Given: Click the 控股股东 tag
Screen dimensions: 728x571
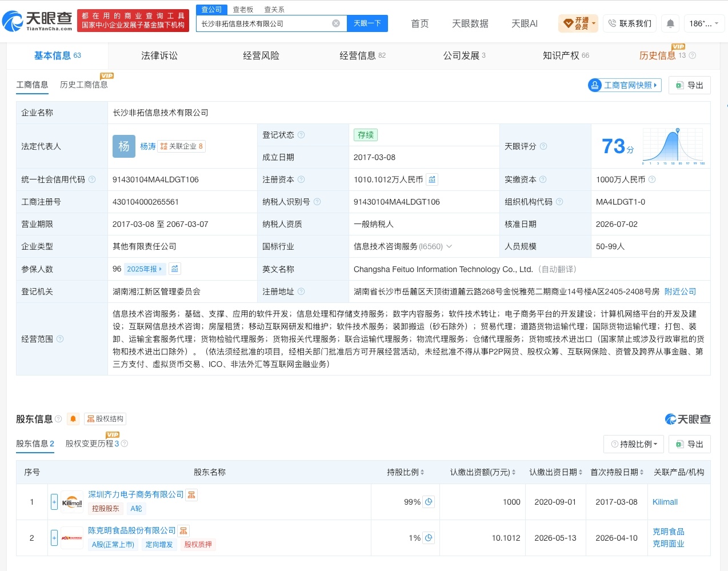Looking at the screenshot, I should point(106,509).
